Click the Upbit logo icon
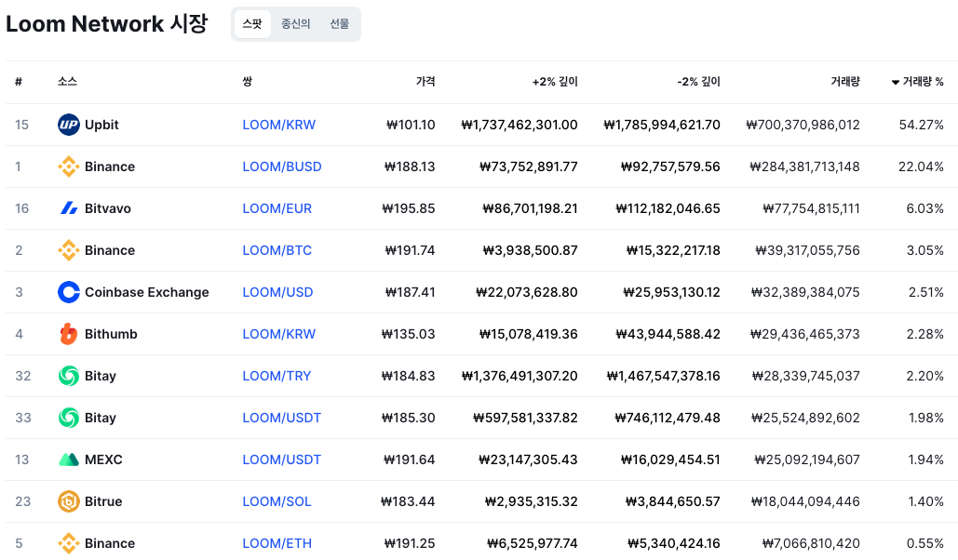Screen dimensions: 958x560 point(69,125)
